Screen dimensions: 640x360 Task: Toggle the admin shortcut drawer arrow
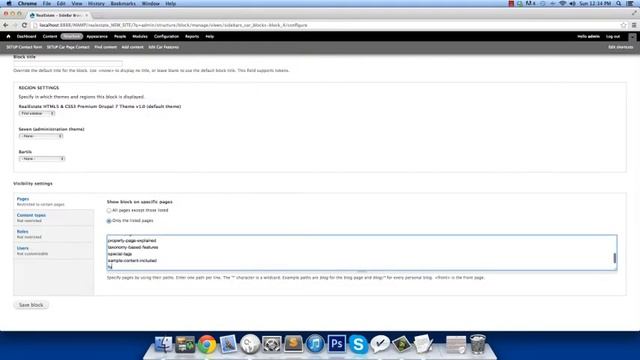pyautogui.click(x=632, y=36)
